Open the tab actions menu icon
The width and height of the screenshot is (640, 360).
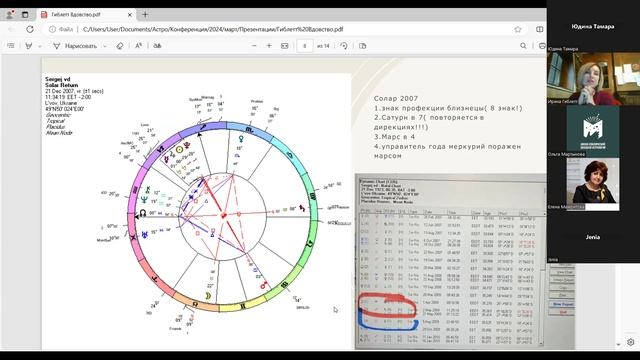coord(25,15)
